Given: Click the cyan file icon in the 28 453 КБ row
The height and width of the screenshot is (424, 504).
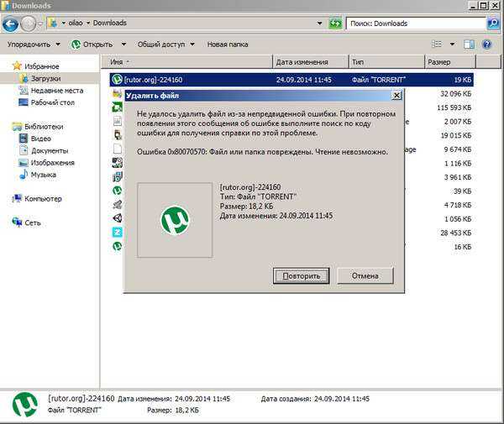Looking at the screenshot, I should [x=118, y=233].
